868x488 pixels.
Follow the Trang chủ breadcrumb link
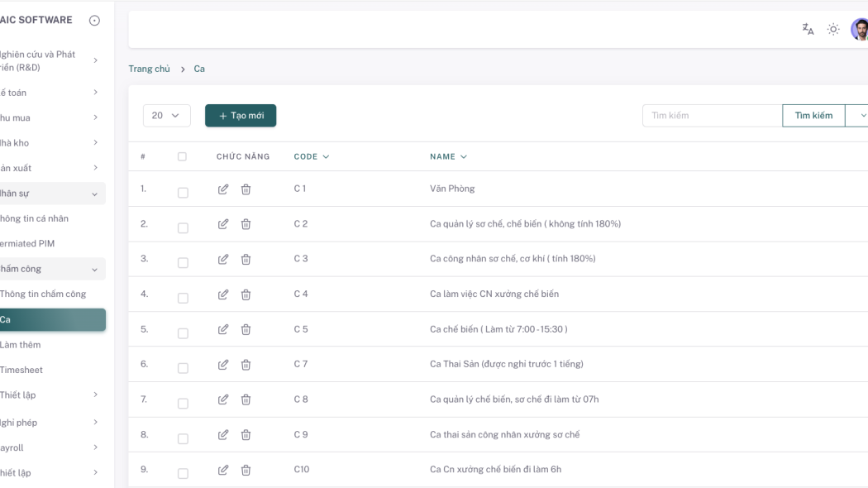point(149,69)
